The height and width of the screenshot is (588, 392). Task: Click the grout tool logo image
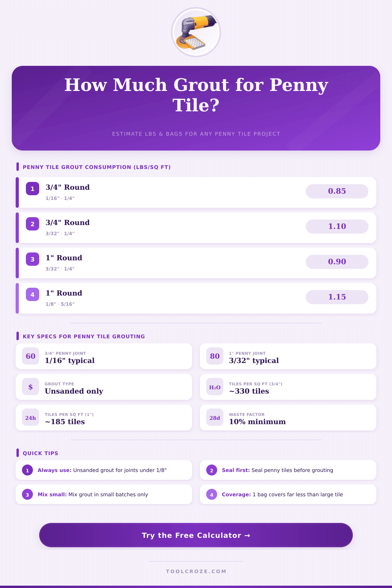[x=196, y=32]
